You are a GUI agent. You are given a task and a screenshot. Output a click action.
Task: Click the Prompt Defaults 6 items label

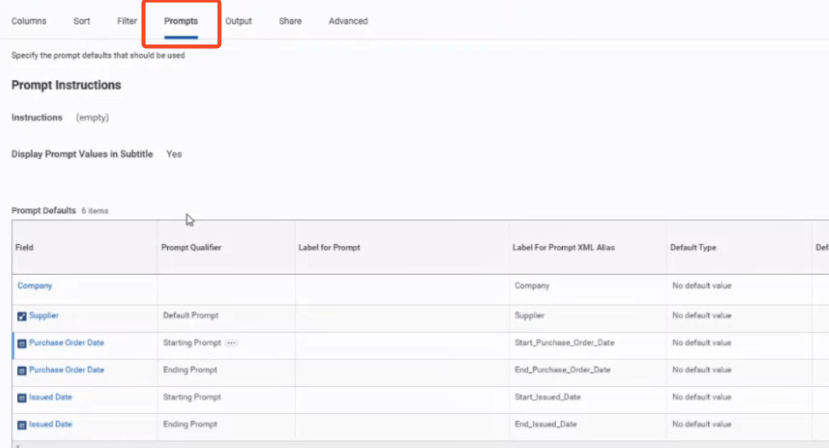coord(60,211)
